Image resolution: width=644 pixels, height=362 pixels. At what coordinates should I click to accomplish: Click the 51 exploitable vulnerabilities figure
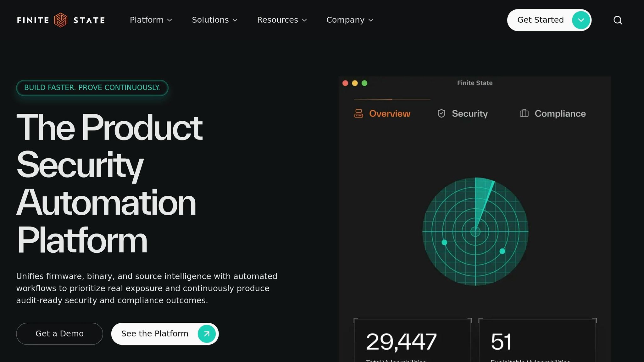(501, 342)
